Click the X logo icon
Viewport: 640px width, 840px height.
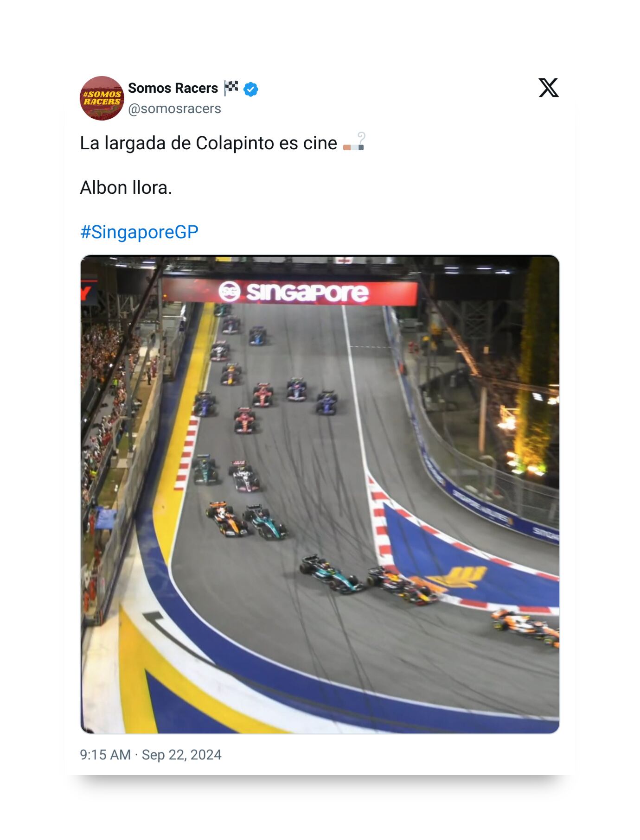click(549, 88)
